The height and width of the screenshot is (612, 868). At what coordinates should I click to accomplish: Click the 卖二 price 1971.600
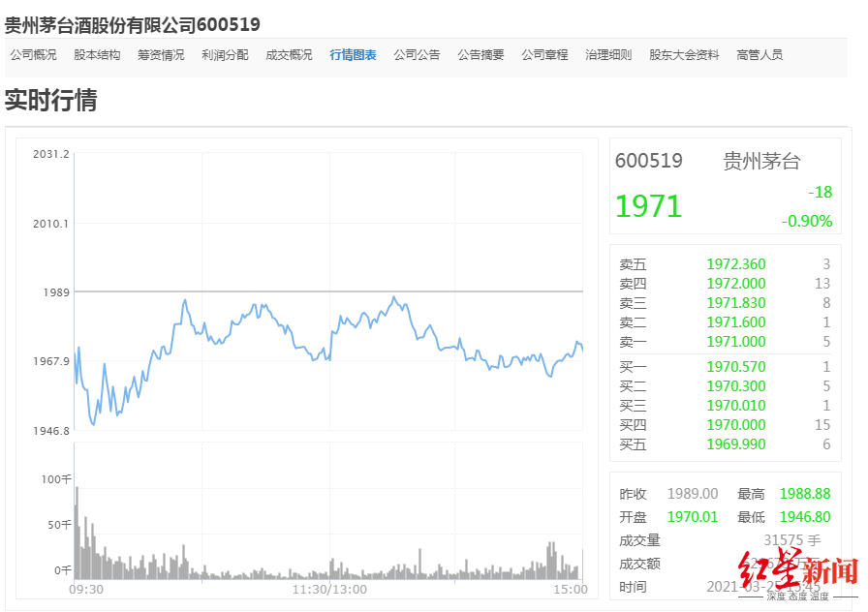tap(736, 322)
